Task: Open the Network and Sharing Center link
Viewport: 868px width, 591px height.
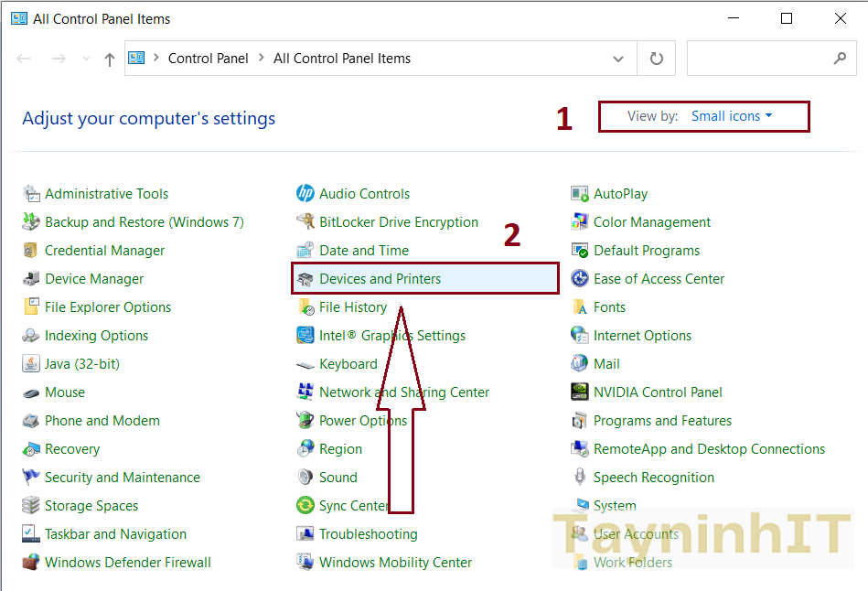Action: coord(404,392)
